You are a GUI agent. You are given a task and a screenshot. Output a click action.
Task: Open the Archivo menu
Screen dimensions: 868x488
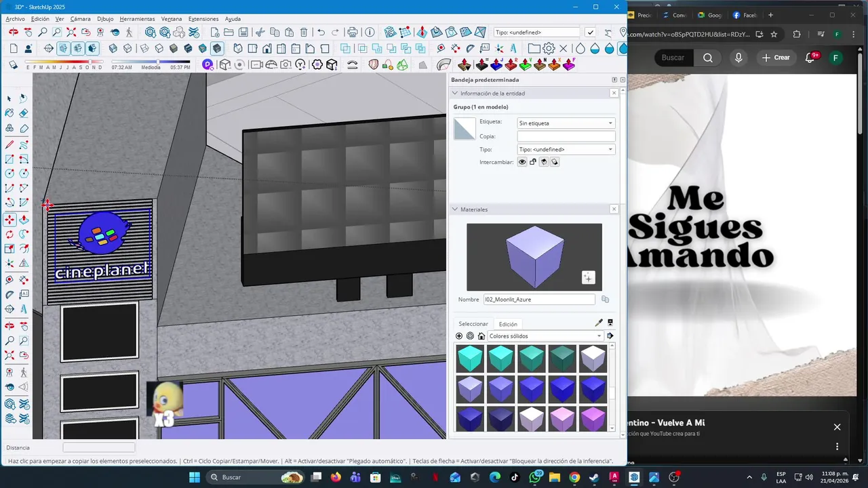pyautogui.click(x=15, y=19)
